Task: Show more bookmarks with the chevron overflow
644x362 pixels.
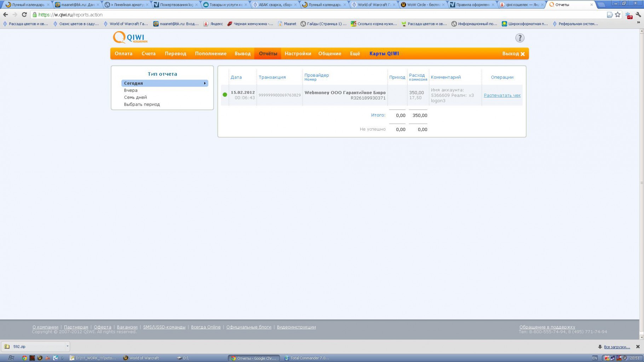Action: pyautogui.click(x=638, y=23)
